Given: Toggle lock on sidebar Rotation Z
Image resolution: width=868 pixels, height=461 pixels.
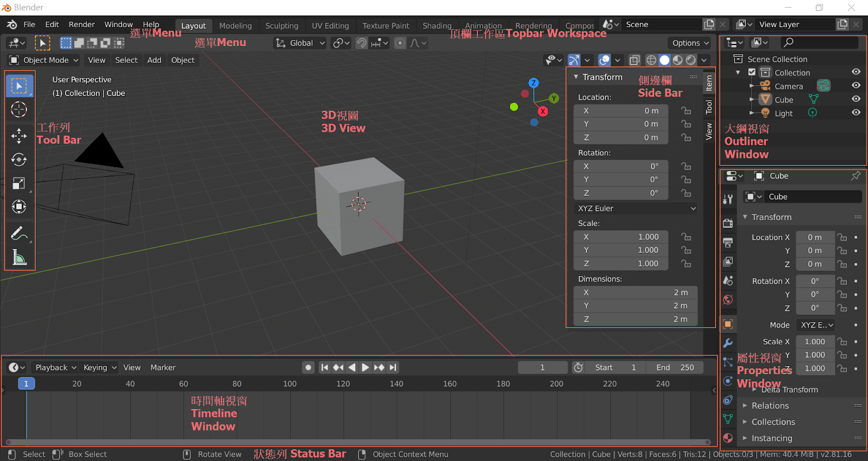Looking at the screenshot, I should pos(686,193).
